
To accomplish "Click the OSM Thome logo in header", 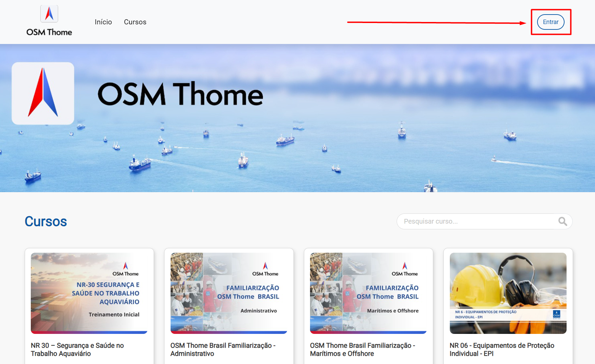I will (49, 21).
